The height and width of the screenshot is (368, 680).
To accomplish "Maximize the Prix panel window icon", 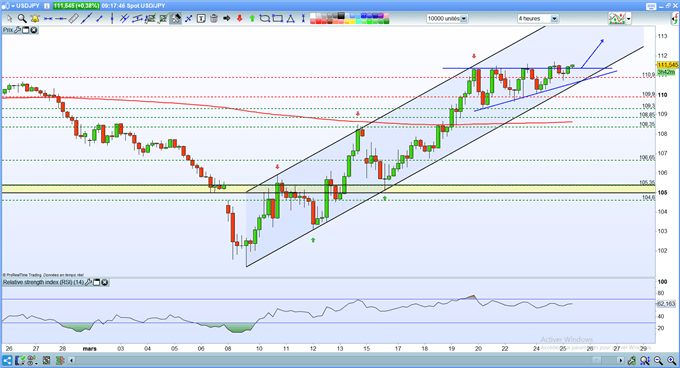I will 26,30.
